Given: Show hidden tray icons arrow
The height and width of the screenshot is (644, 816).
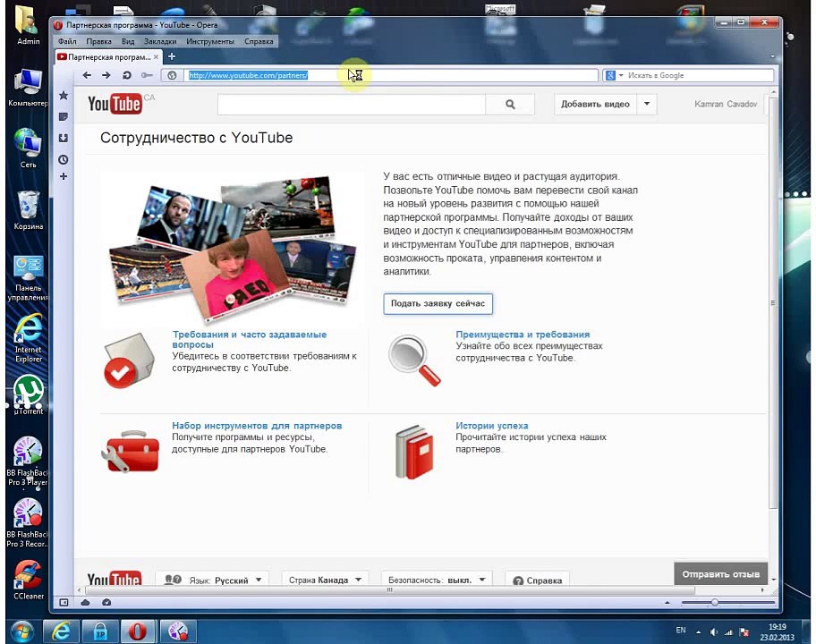Looking at the screenshot, I should tap(699, 632).
